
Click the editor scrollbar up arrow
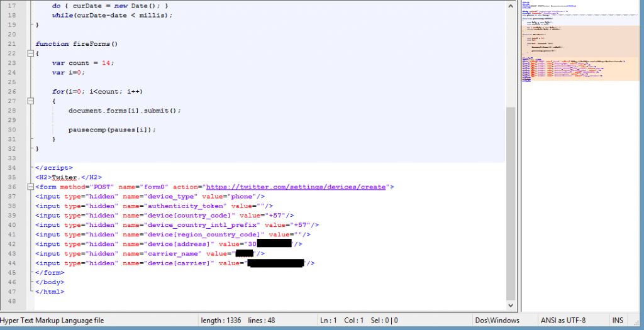click(x=511, y=6)
